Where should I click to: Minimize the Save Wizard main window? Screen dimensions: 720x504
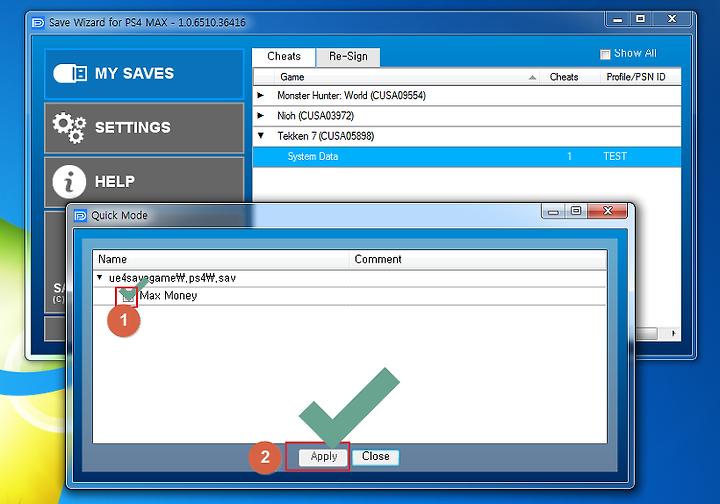618,19
